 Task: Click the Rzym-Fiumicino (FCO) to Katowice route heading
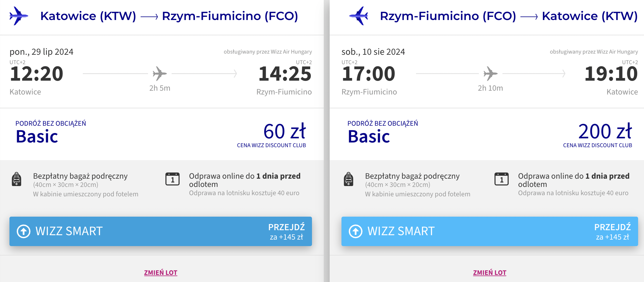[x=509, y=16]
